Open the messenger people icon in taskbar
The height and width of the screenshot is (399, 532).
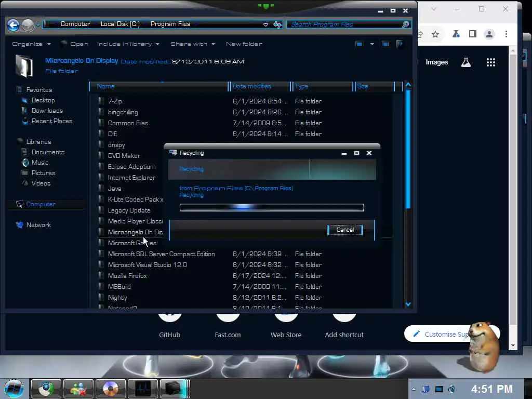point(78,389)
